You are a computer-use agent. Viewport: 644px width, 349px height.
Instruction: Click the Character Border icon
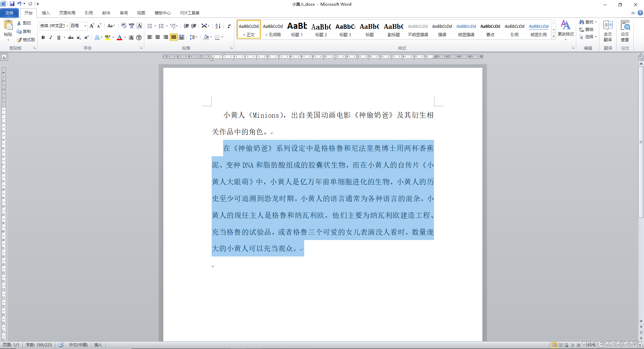point(139,26)
